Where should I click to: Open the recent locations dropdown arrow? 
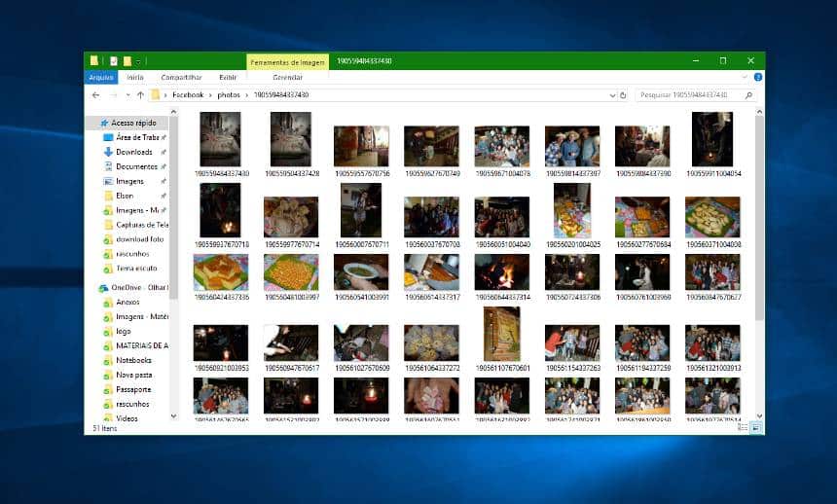[127, 95]
